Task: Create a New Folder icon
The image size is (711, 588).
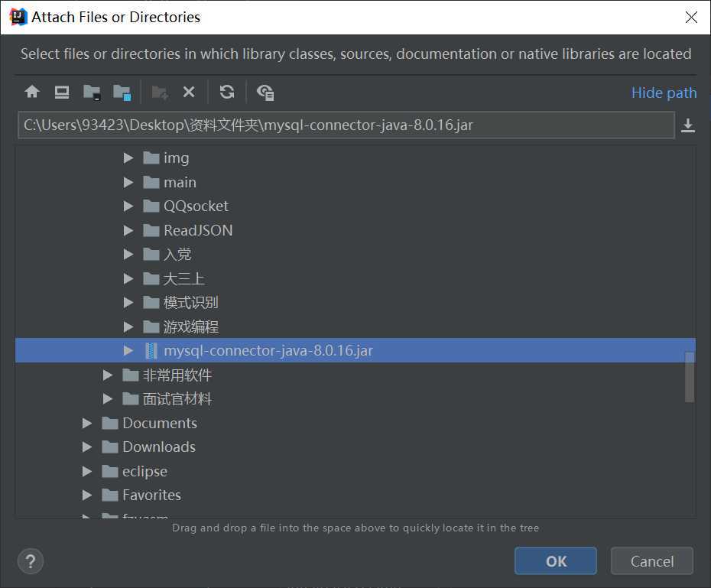Action: tap(160, 93)
